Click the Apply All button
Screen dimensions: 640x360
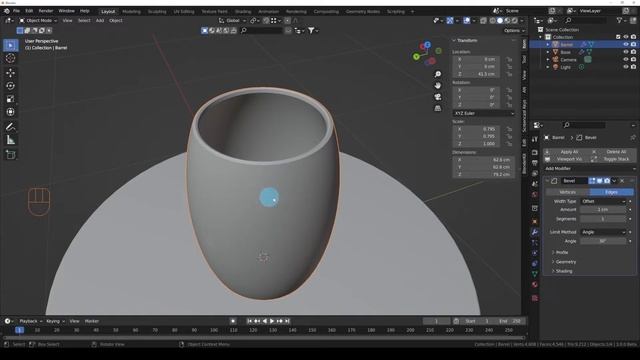pyautogui.click(x=566, y=152)
